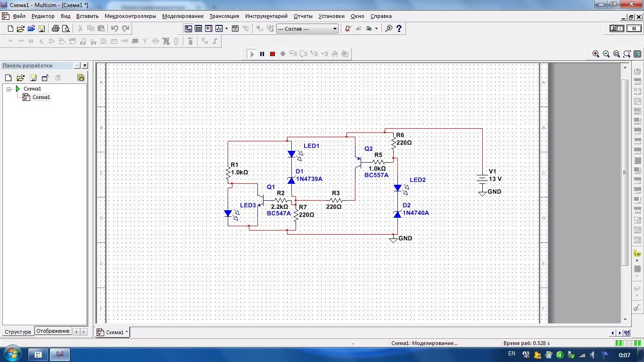Create a new file using the main toolbar's blank page icon
The image size is (644, 362).
(10, 28)
